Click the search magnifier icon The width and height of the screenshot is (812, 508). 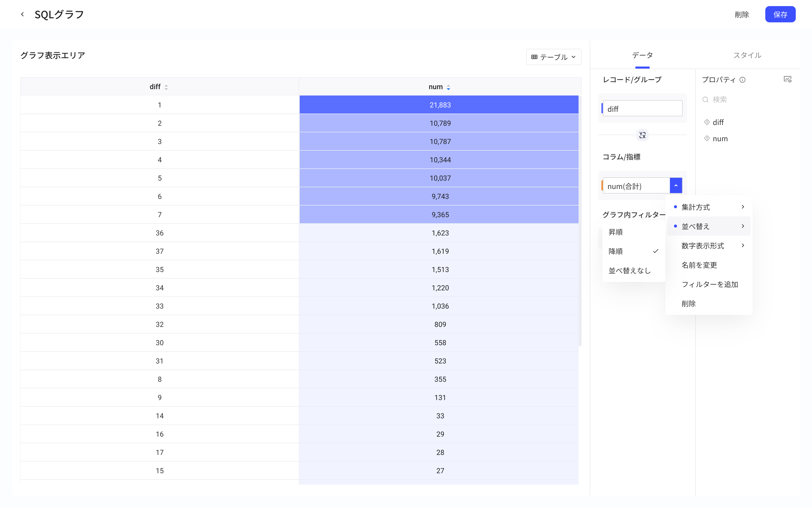pos(705,100)
